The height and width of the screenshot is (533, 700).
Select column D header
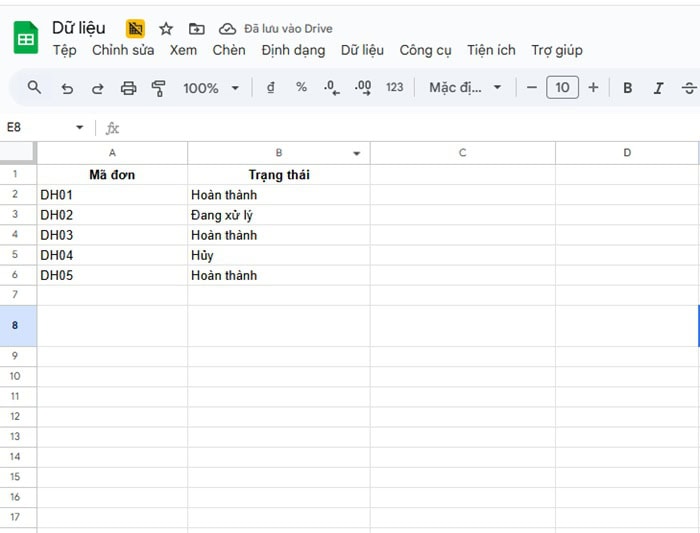point(627,153)
